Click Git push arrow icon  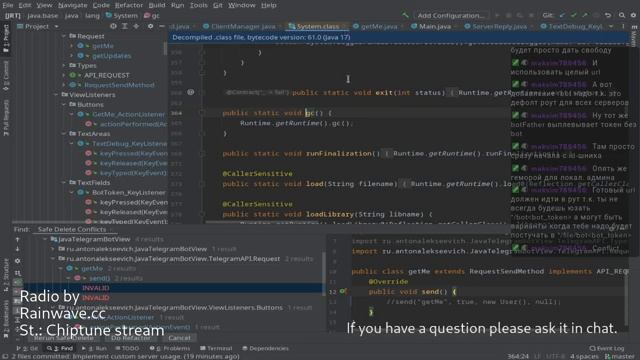point(584,16)
